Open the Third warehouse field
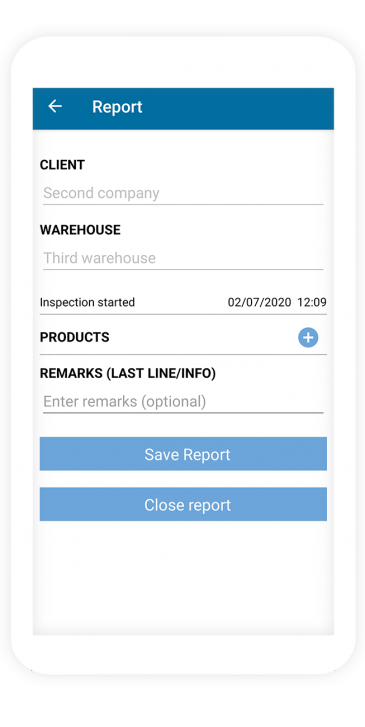The image size is (365, 727). click(183, 258)
